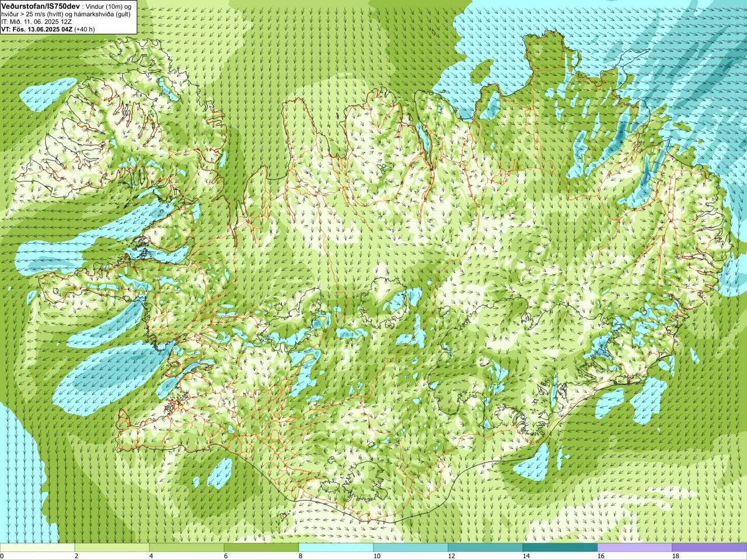Click the legend label '12'
The width and height of the screenshot is (747, 560).
point(451,556)
